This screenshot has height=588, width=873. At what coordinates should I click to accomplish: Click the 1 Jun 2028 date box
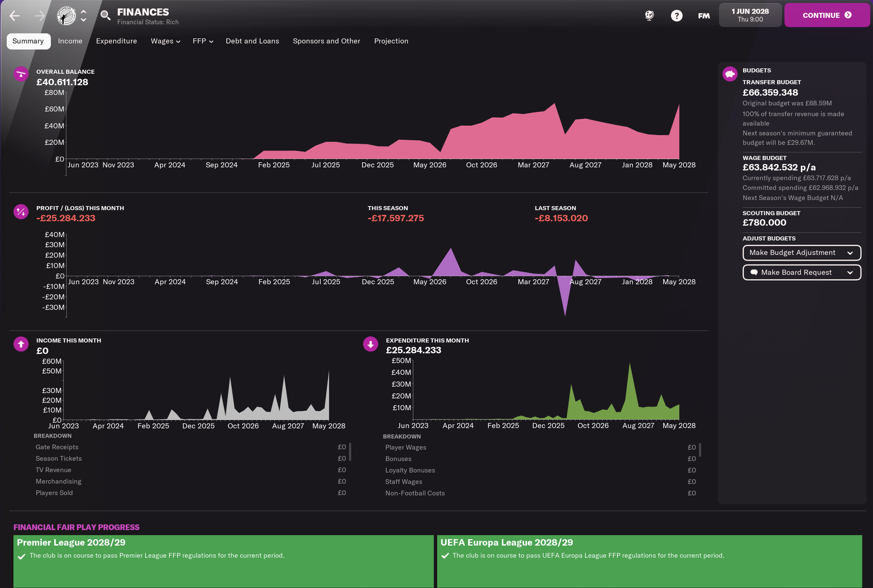(x=750, y=15)
